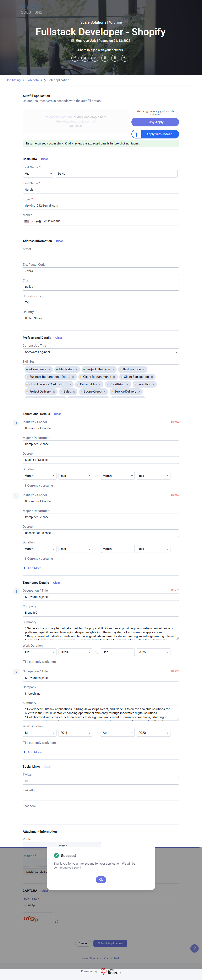The height and width of the screenshot is (980, 202).
Task: Click the Apply with Indeed button
Action: (x=155, y=134)
